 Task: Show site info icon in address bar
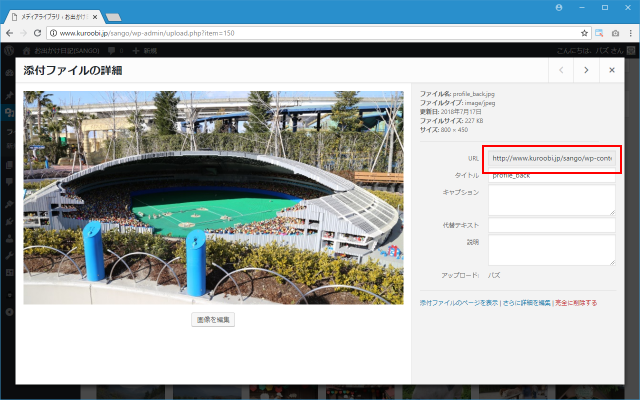click(53, 33)
